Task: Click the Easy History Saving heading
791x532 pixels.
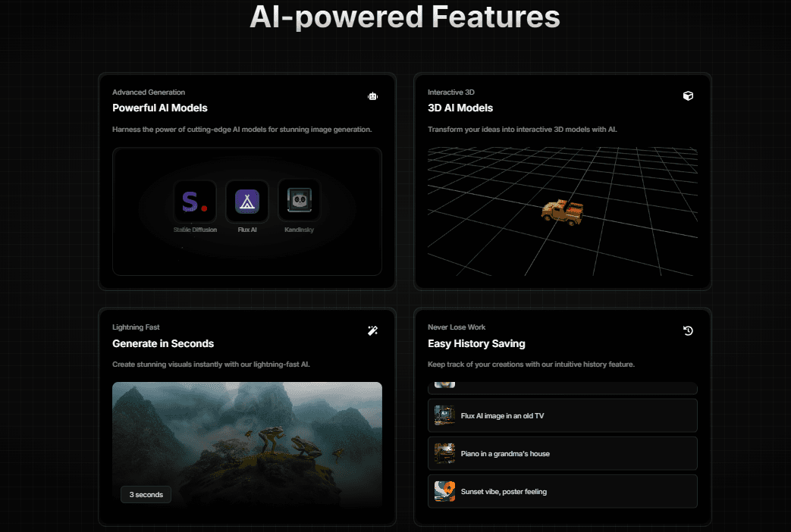Action: [x=476, y=343]
